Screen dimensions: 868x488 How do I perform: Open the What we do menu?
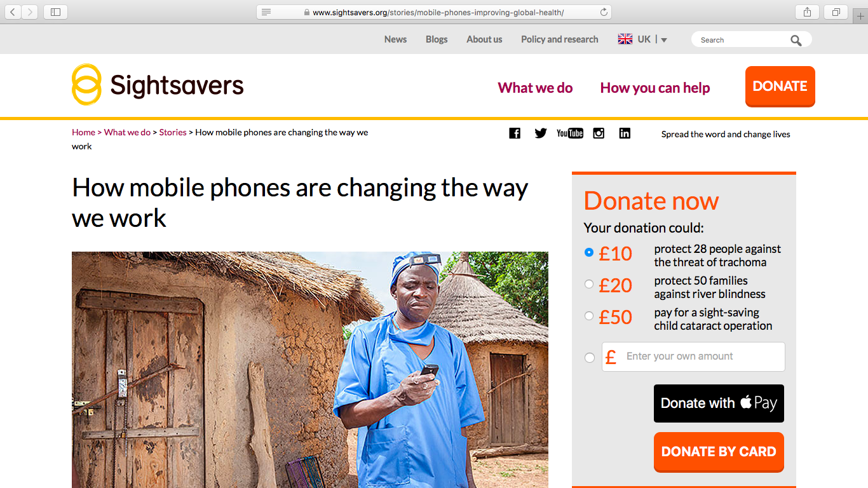535,88
